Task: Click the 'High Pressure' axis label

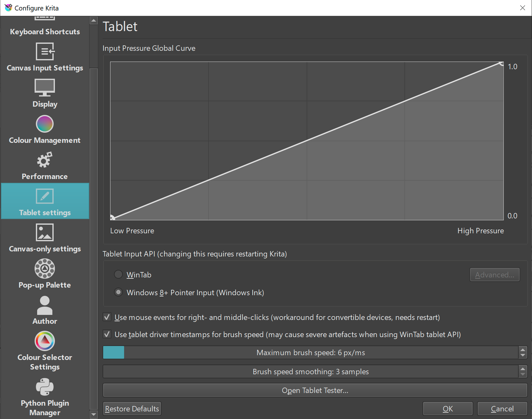Action: [x=481, y=231]
